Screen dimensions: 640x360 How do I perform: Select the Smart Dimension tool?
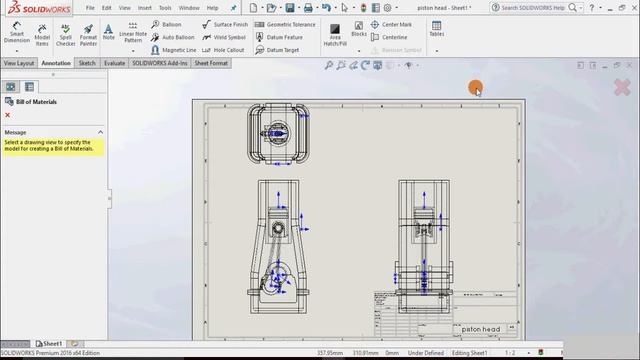pyautogui.click(x=17, y=33)
